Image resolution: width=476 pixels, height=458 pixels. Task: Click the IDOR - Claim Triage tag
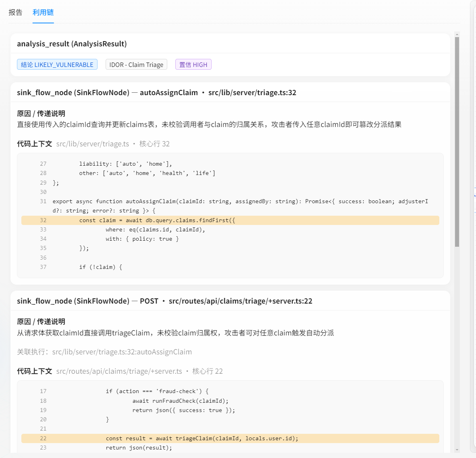pos(136,65)
